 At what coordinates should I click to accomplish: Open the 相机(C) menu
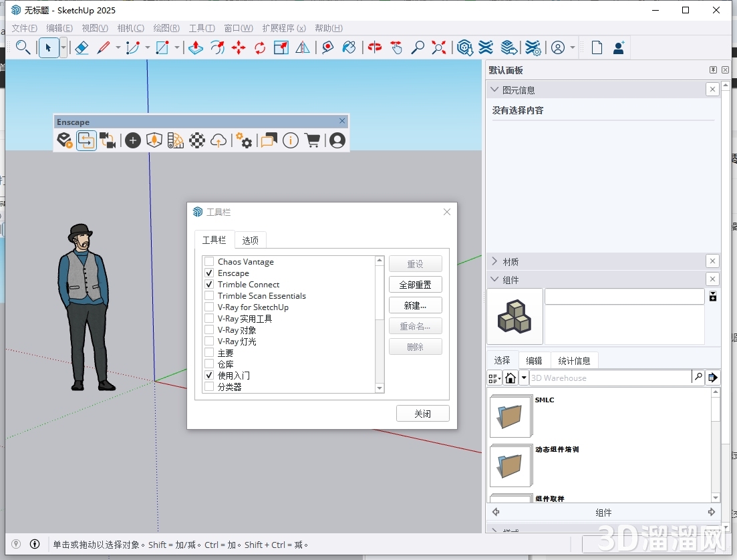coord(131,28)
